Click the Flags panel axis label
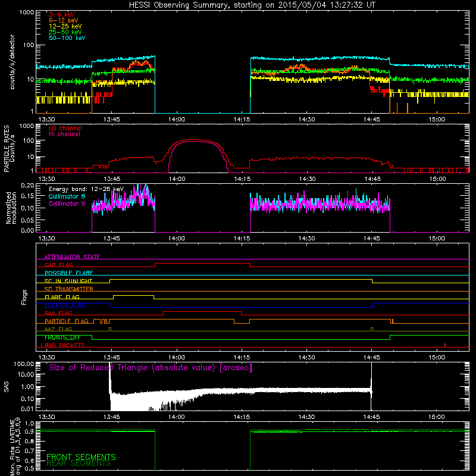476x476 pixels. pos(24,297)
